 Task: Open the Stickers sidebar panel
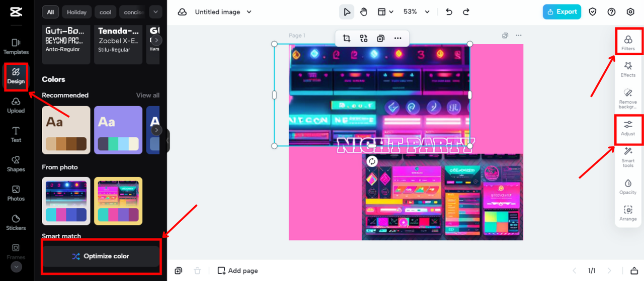16,222
